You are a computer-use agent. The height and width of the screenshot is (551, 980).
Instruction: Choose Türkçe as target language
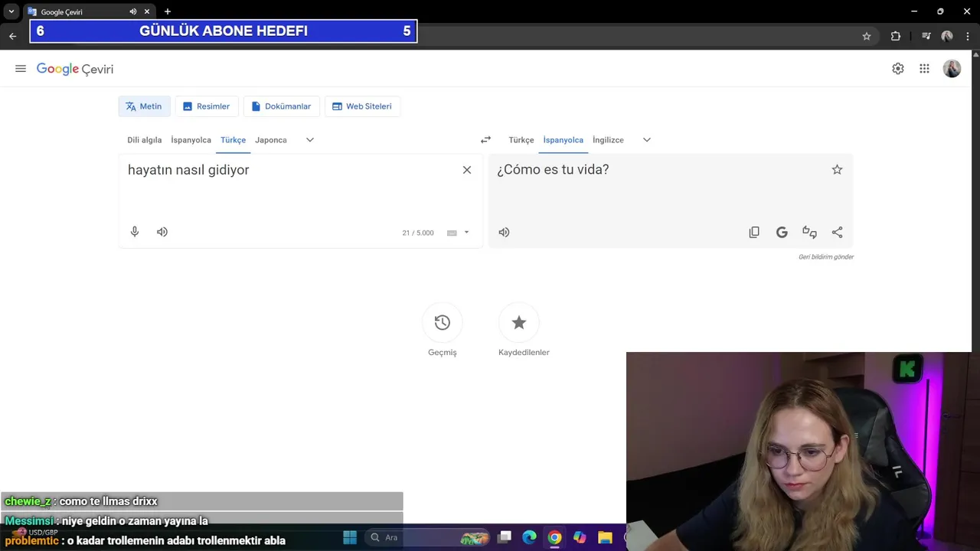[x=521, y=140]
